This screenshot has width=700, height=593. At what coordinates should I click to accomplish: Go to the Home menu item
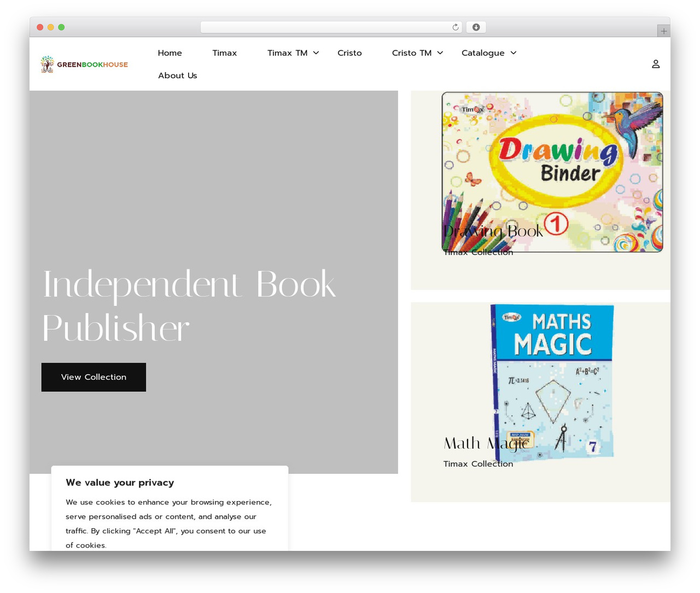[170, 53]
